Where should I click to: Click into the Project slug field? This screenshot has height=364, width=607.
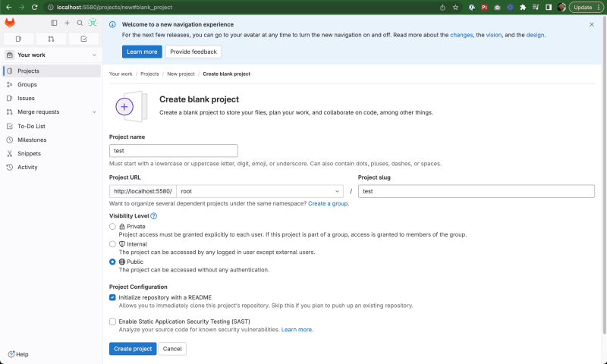tap(476, 191)
